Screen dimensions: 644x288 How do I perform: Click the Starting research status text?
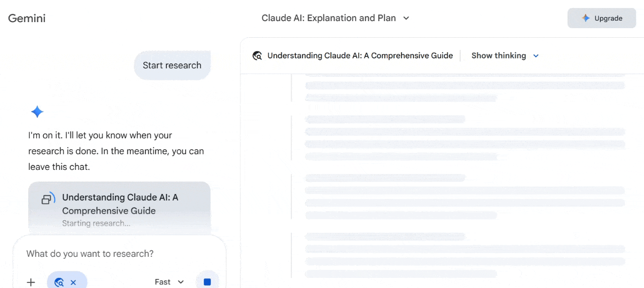[x=96, y=223]
